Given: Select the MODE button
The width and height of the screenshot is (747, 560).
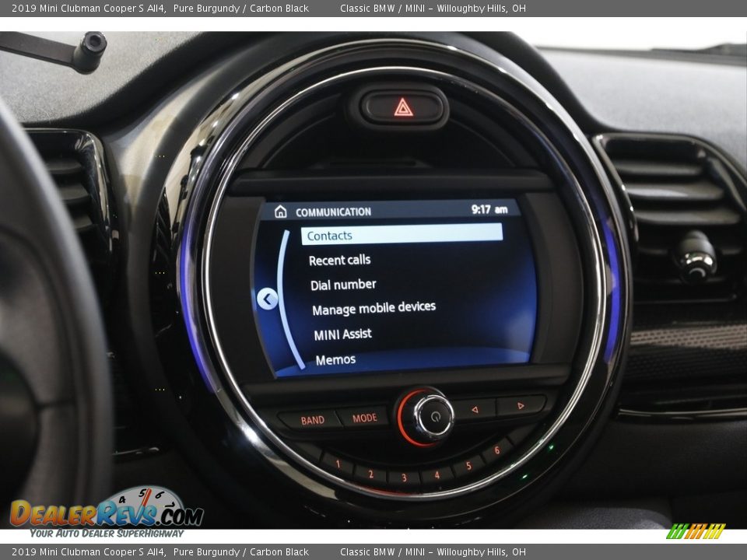Looking at the screenshot, I should (364, 418).
